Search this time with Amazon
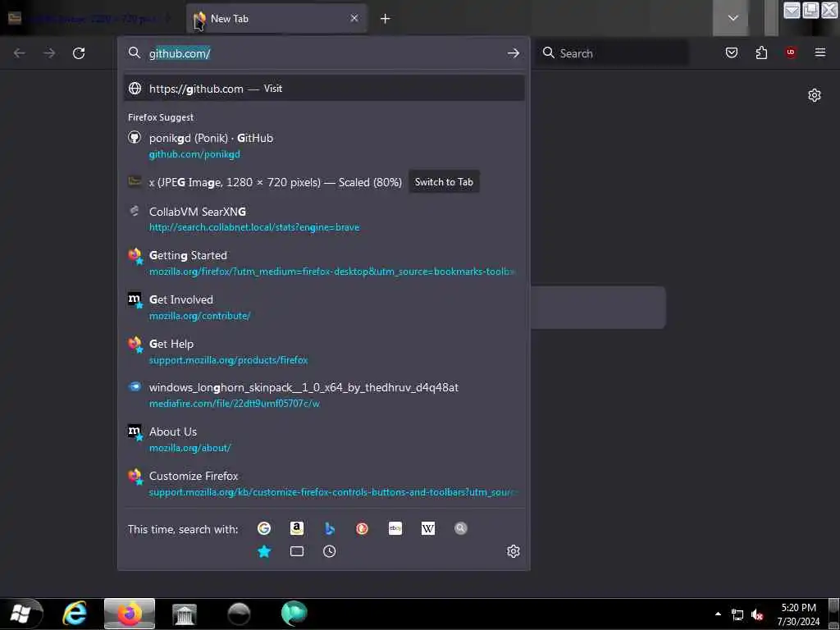This screenshot has width=840, height=630. (x=297, y=529)
